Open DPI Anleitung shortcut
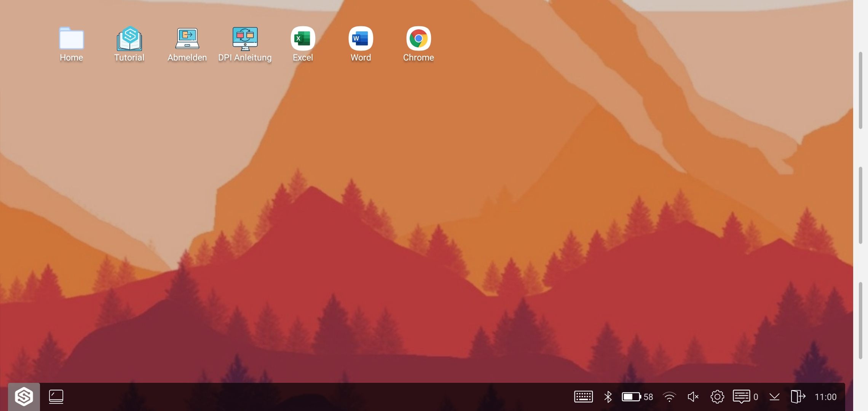Image resolution: width=868 pixels, height=411 pixels. tap(245, 38)
